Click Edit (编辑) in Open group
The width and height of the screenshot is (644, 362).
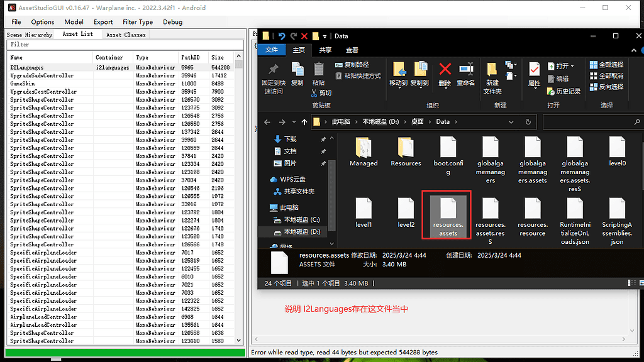coord(558,79)
